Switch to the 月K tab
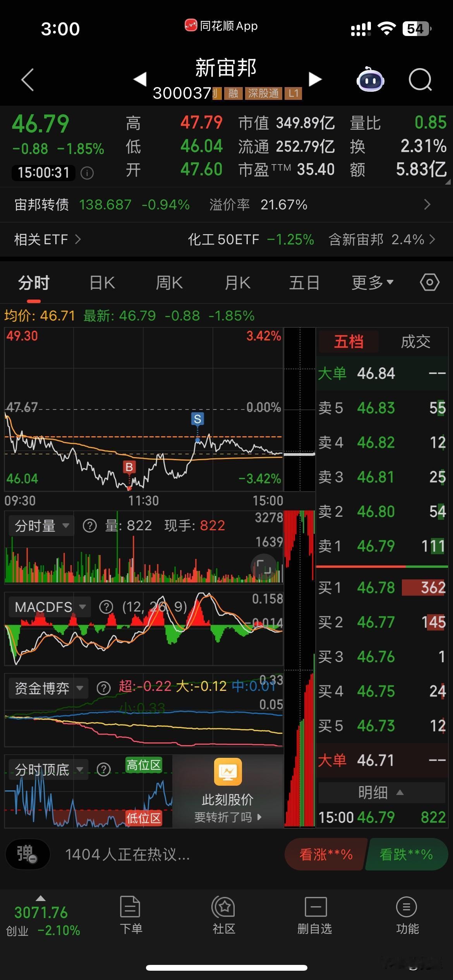The image size is (453, 980). point(237,283)
